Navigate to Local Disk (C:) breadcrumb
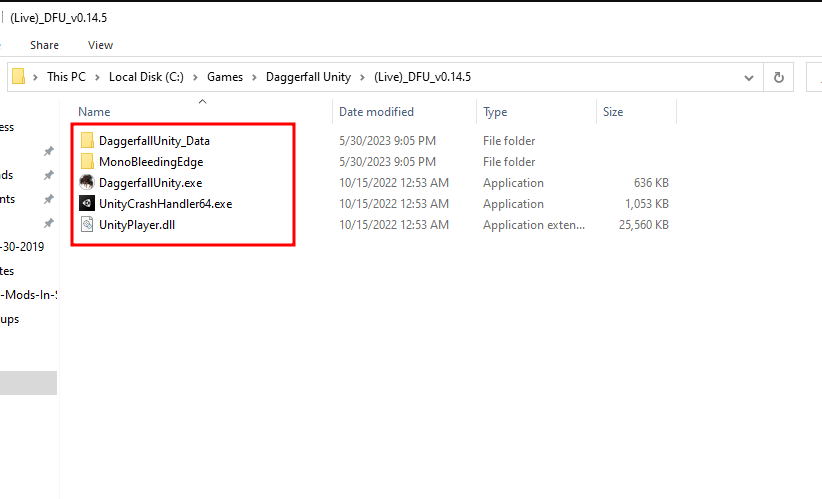This screenshot has height=499, width=822. point(146,77)
